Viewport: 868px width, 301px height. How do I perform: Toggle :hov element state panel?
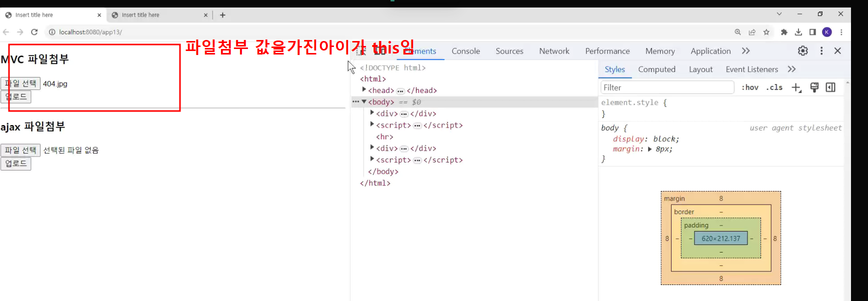[749, 87]
